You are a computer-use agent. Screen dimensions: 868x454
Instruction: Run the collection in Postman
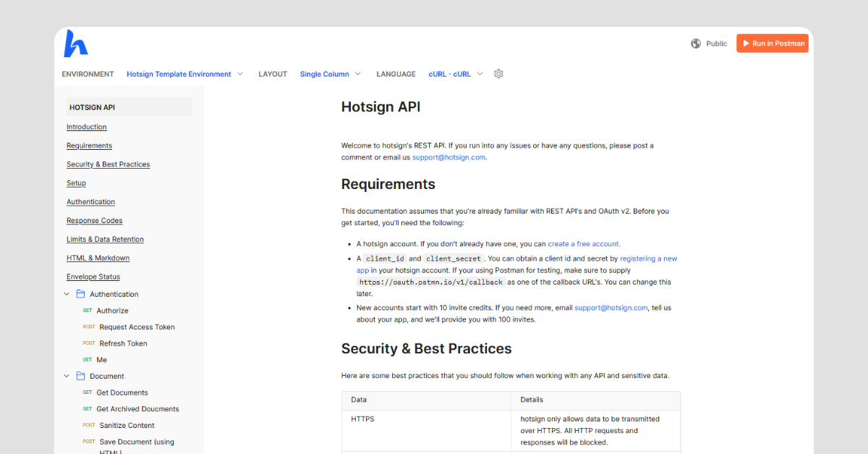(x=773, y=43)
